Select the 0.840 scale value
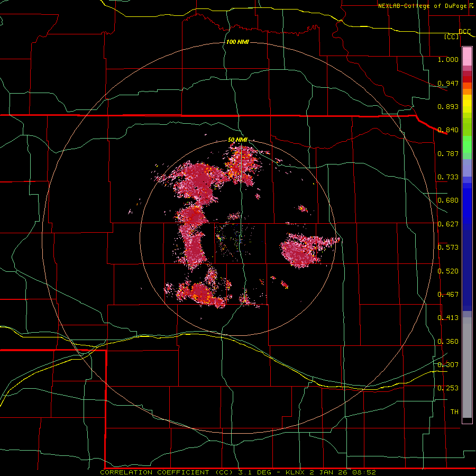 point(448,130)
